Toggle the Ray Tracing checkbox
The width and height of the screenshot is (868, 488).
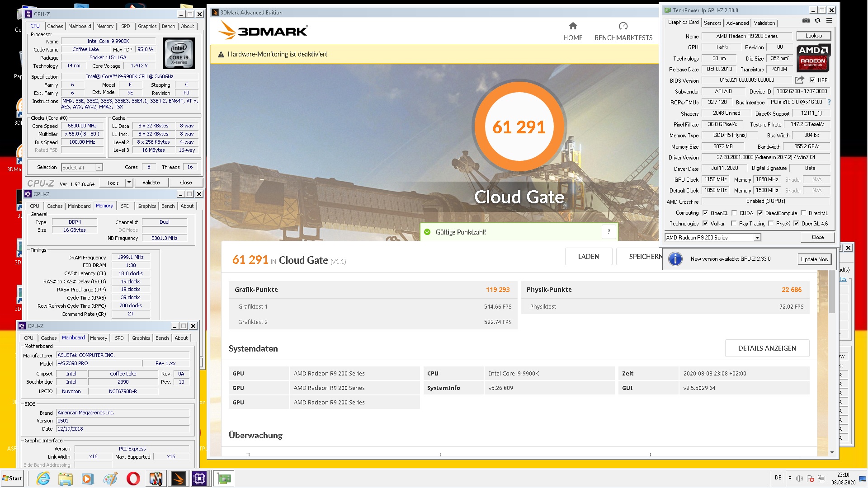coord(734,223)
